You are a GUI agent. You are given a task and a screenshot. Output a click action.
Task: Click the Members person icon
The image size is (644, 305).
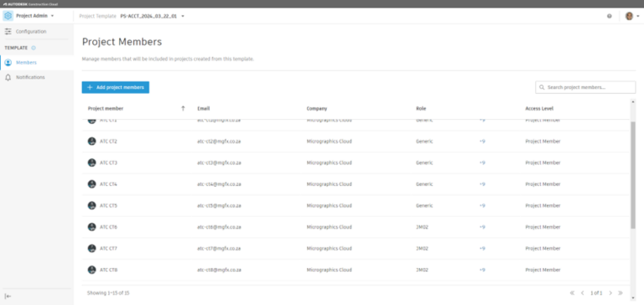tap(8, 63)
